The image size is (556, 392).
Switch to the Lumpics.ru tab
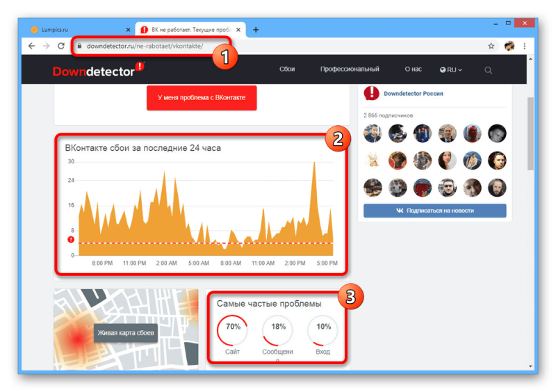[80, 30]
